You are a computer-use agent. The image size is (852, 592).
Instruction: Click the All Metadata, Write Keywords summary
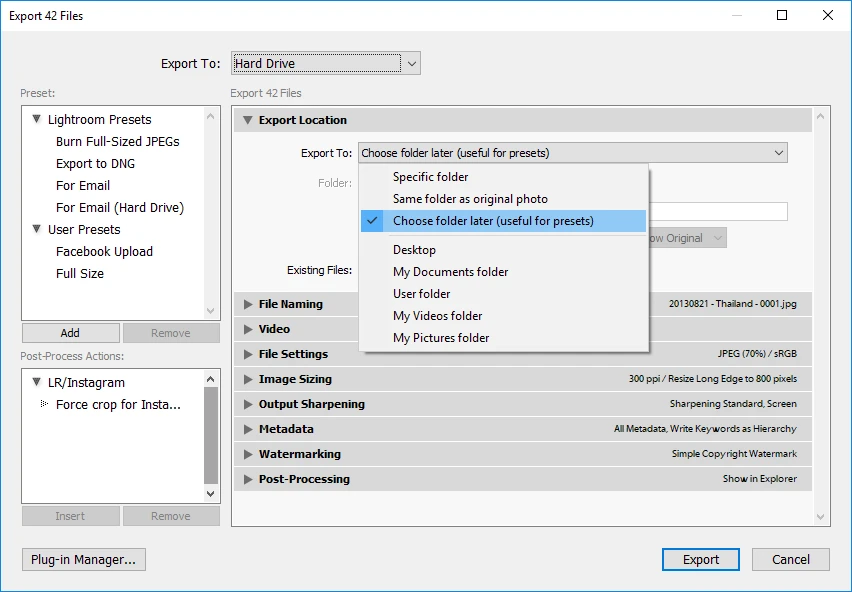coord(705,429)
